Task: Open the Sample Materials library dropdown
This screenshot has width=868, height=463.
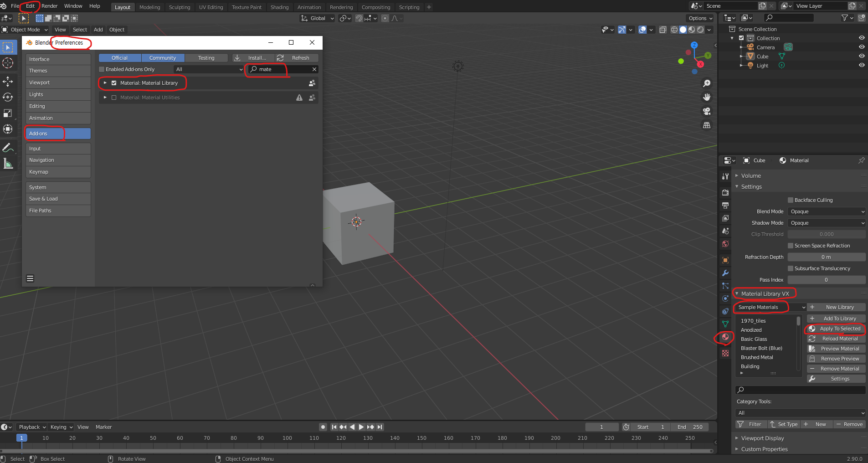Action: point(771,307)
